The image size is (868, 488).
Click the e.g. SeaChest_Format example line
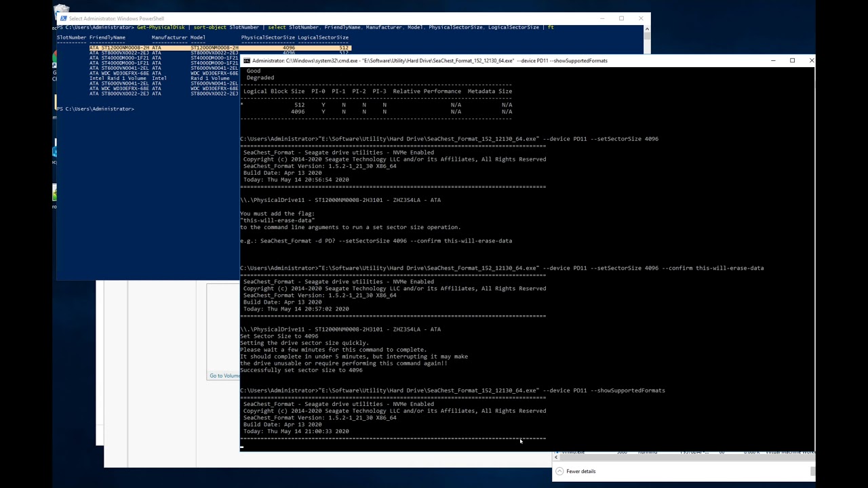[376, 241]
